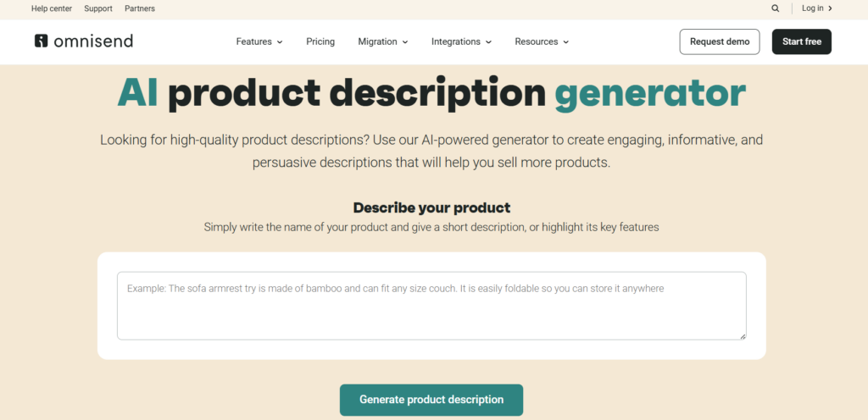Expand the Features dropdown chevron
This screenshot has width=868, height=420.
click(280, 42)
